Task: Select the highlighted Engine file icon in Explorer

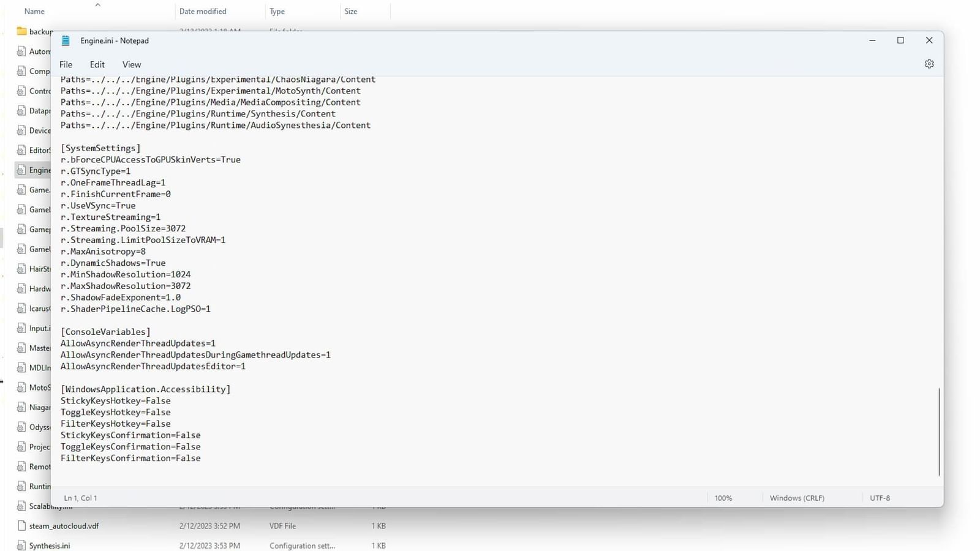Action: click(x=22, y=170)
